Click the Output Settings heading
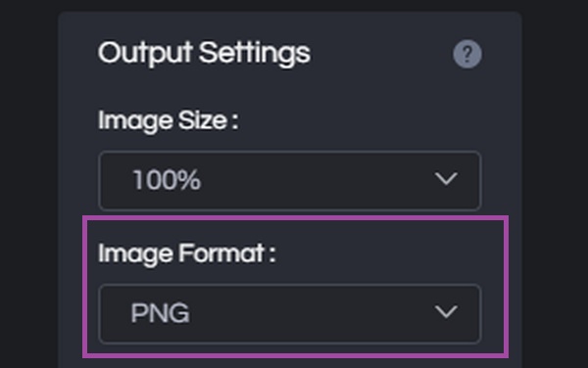The width and height of the screenshot is (588, 368). point(204,54)
